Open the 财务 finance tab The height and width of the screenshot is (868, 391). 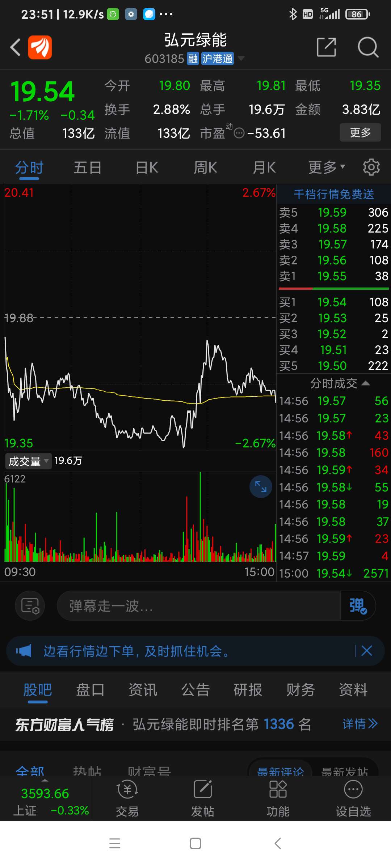point(300,690)
